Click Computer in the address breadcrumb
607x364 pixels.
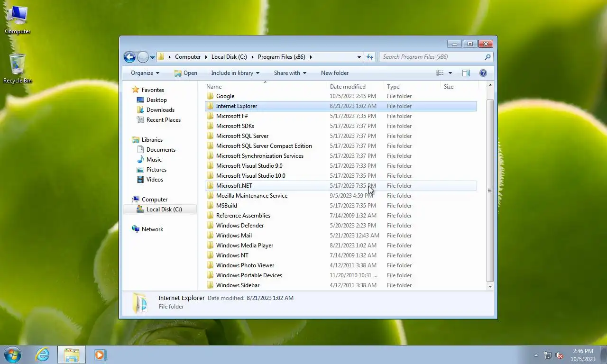click(188, 57)
